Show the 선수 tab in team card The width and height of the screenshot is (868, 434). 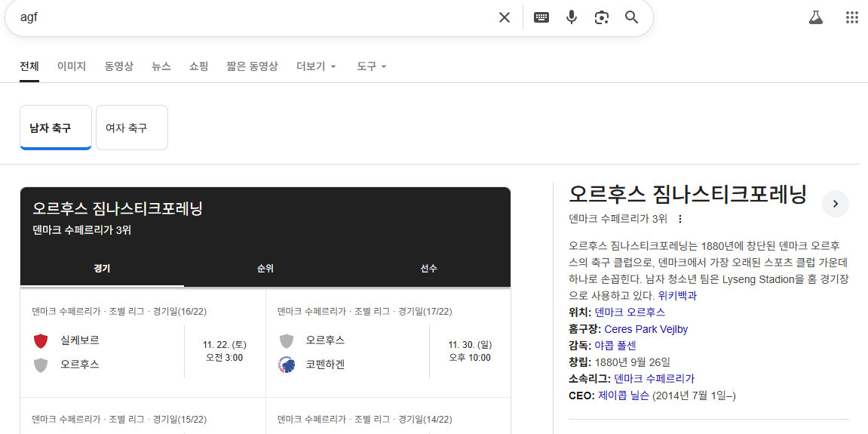click(428, 269)
